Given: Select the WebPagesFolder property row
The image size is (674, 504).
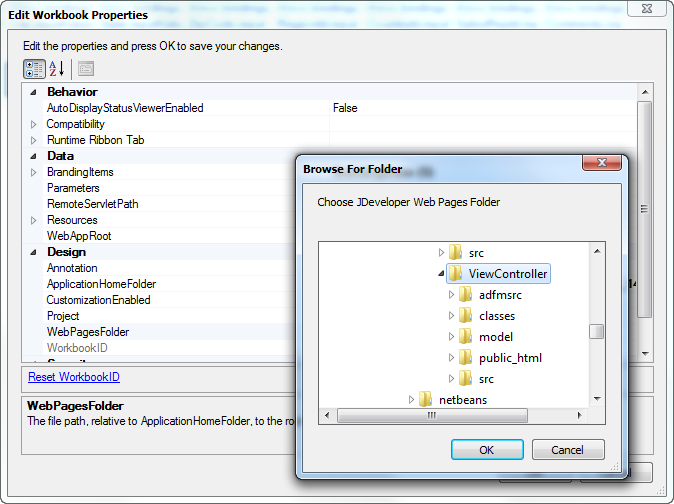Looking at the screenshot, I should click(x=88, y=332).
